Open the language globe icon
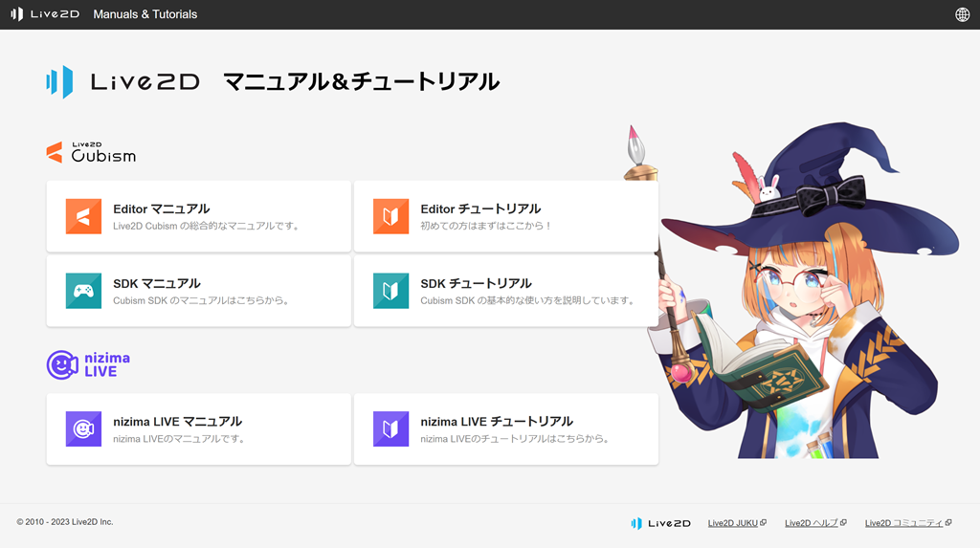Screen dimensions: 980x548 pyautogui.click(x=963, y=14)
